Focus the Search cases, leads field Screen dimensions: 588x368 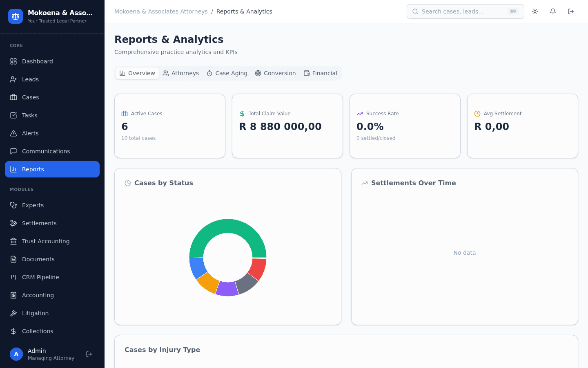pos(465,11)
